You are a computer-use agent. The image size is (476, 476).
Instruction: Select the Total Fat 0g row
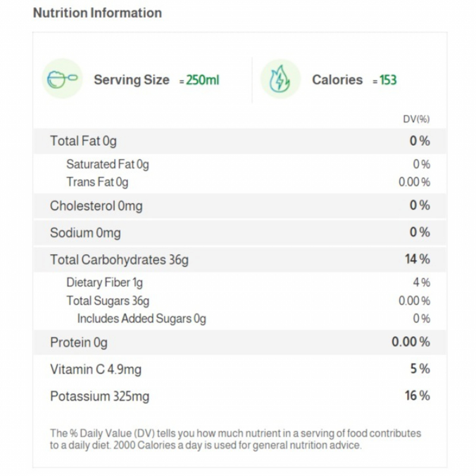[83, 141]
